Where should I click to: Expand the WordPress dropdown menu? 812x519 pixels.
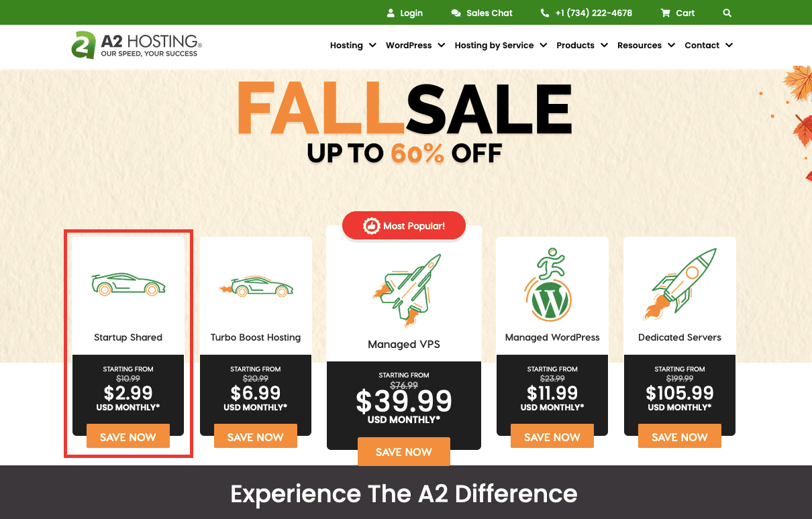point(415,45)
